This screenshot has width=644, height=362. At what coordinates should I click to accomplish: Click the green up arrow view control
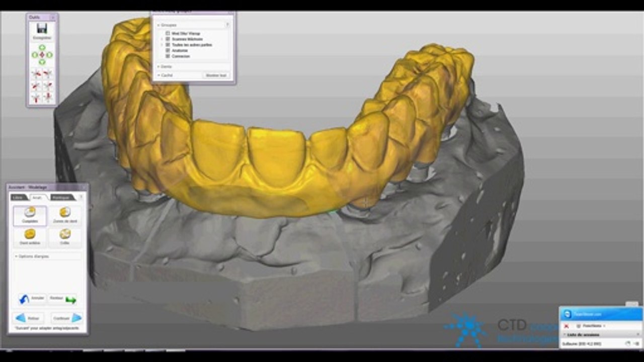tap(42, 47)
